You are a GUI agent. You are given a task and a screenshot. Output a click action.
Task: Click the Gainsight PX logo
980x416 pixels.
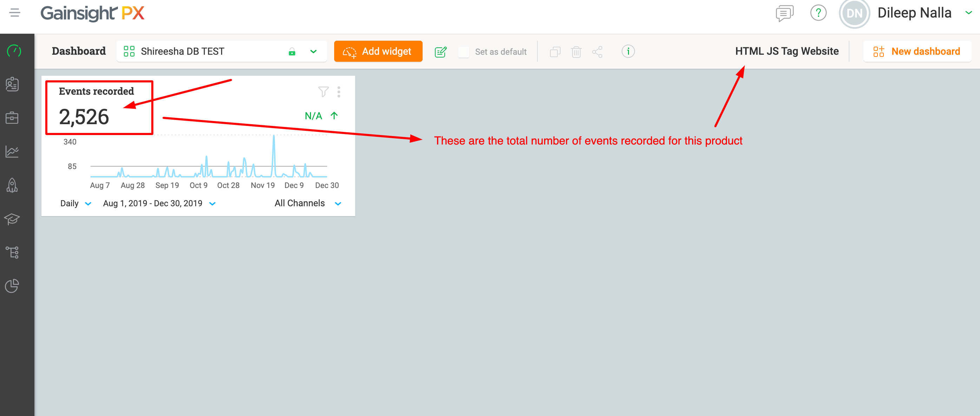[92, 13]
